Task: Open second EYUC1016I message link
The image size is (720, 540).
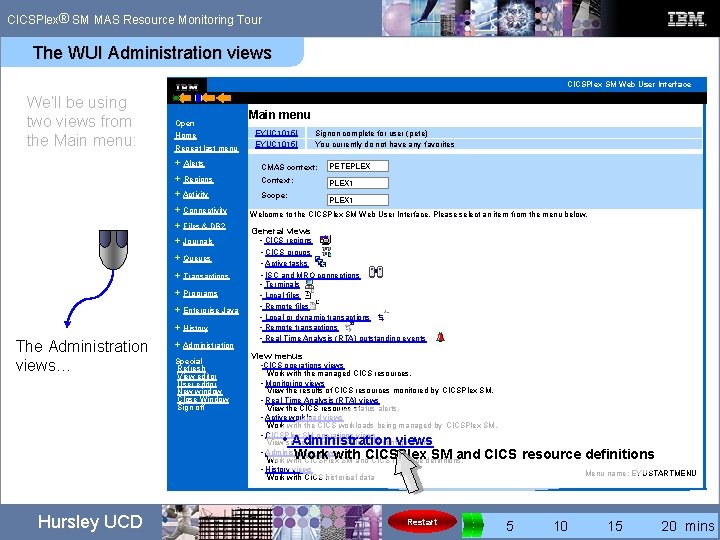Action: point(276,144)
